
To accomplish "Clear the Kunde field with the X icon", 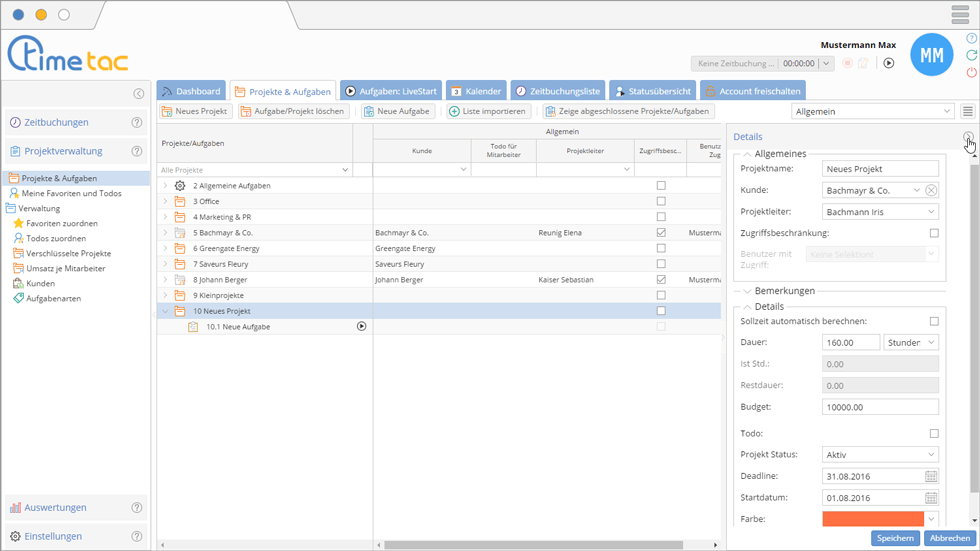I will pyautogui.click(x=931, y=190).
